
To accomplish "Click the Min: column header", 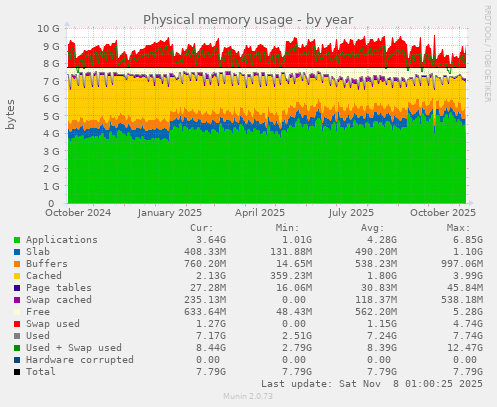I will [287, 228].
